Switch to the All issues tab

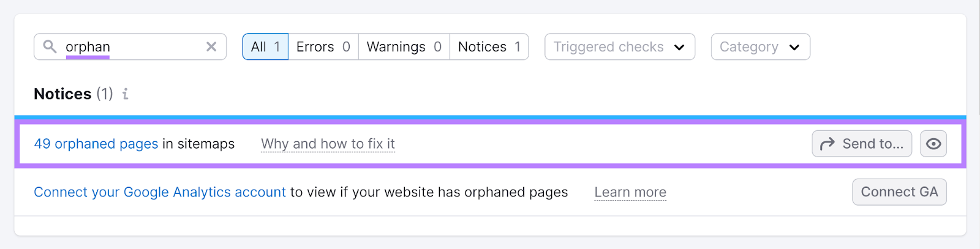[x=265, y=47]
